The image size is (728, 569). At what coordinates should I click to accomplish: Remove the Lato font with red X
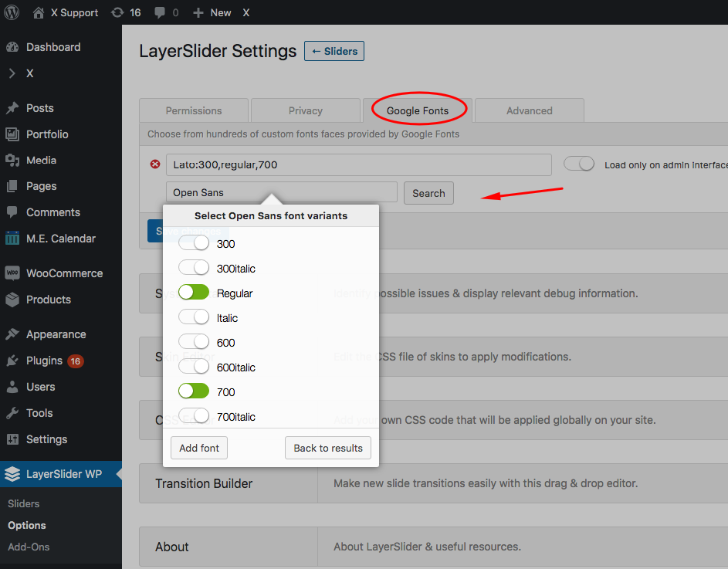pyautogui.click(x=155, y=164)
